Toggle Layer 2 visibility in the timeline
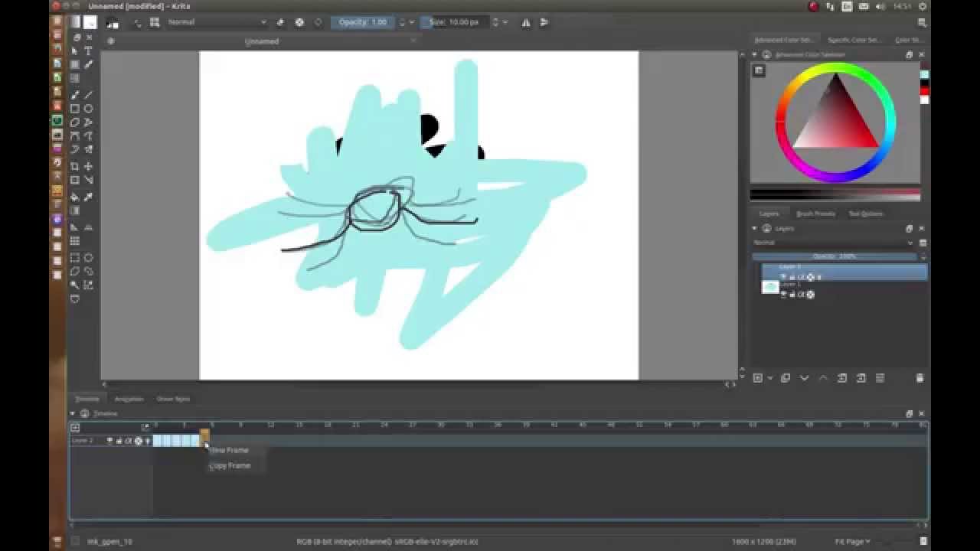 pos(109,441)
